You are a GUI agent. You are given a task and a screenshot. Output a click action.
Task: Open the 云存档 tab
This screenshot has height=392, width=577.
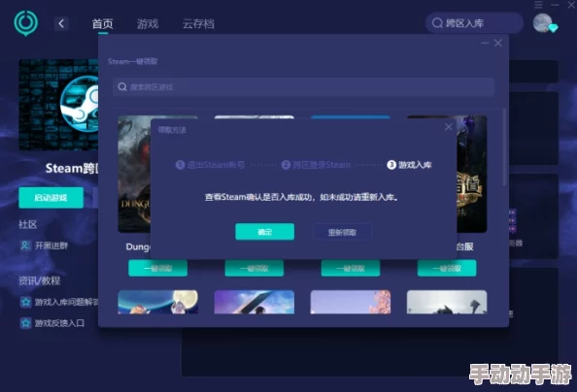pyautogui.click(x=198, y=24)
